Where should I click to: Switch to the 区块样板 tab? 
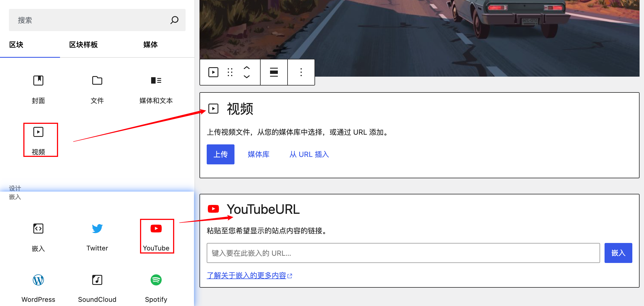(83, 45)
